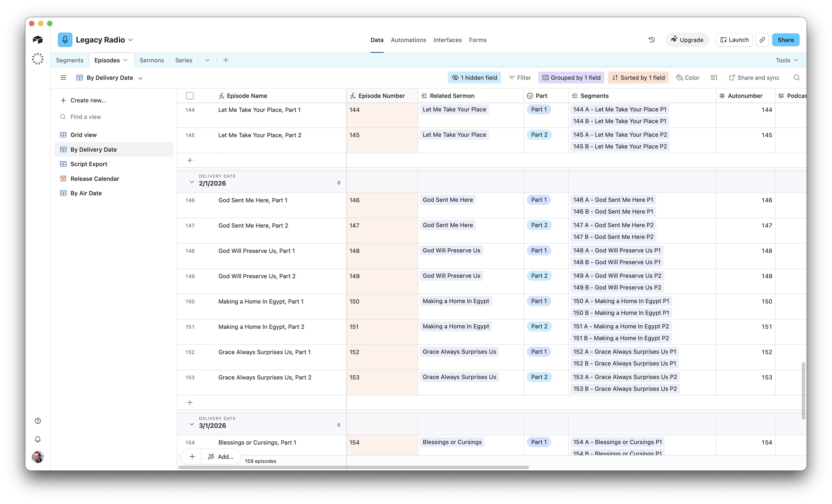Image resolution: width=832 pixels, height=504 pixels.
Task: Click the Legacy Radio microphone base icon
Action: point(65,40)
